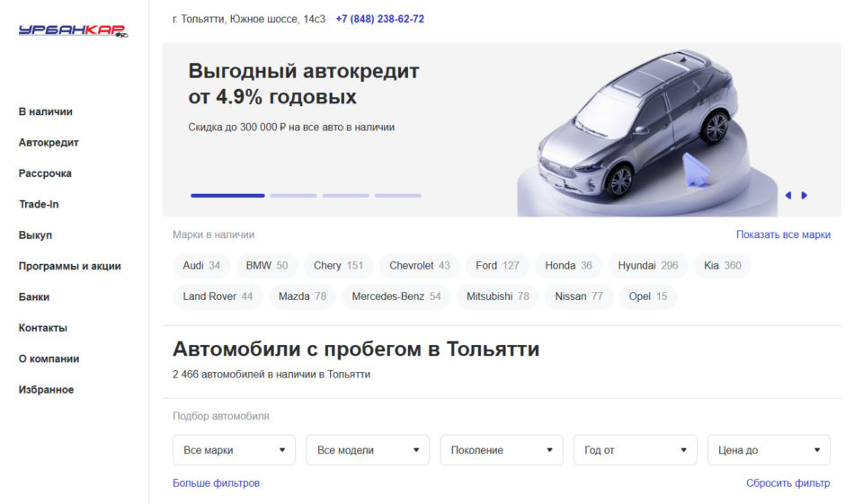Open the В наличии menu item
854x504 pixels.
(x=46, y=111)
